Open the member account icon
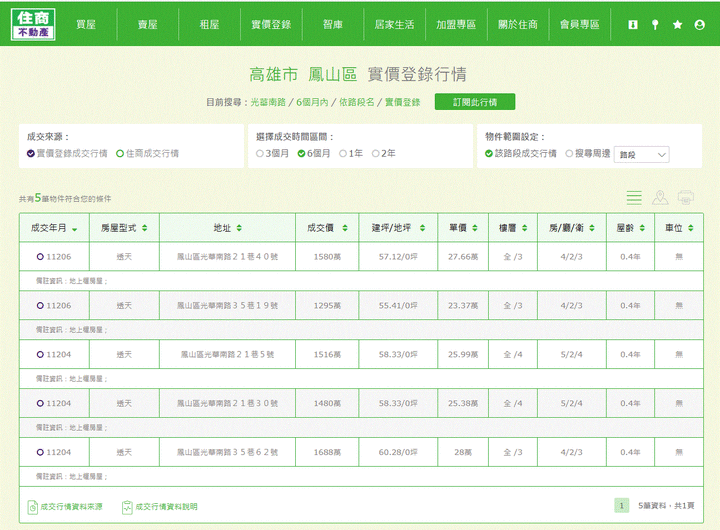The image size is (720, 530). [x=699, y=25]
